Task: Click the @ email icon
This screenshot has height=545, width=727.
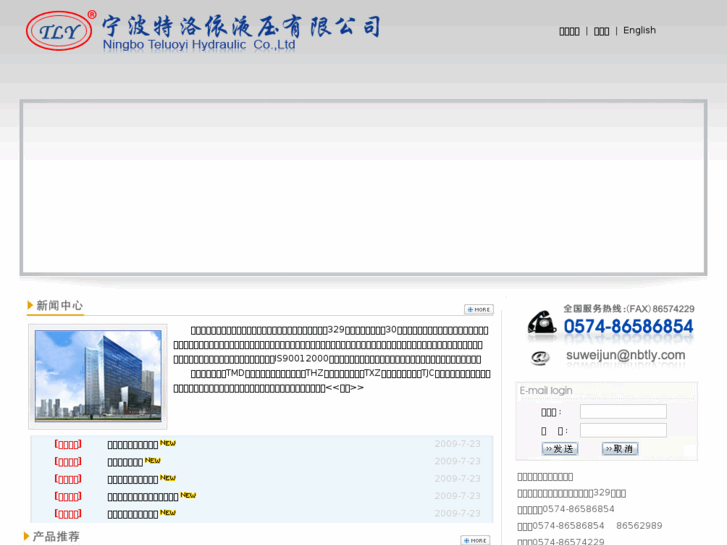Action: [x=540, y=357]
